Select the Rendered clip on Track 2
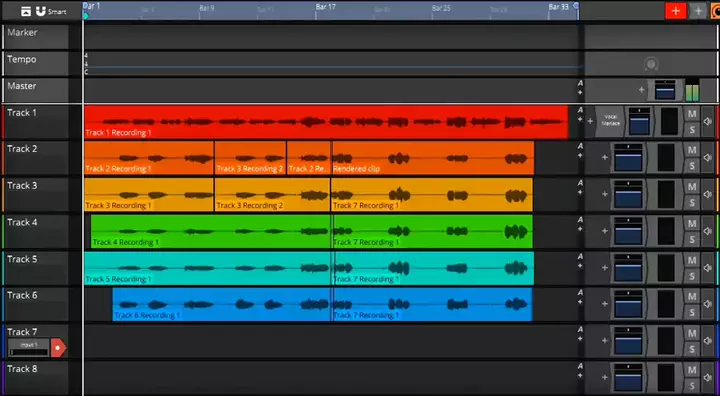The width and height of the screenshot is (720, 396). click(433, 158)
